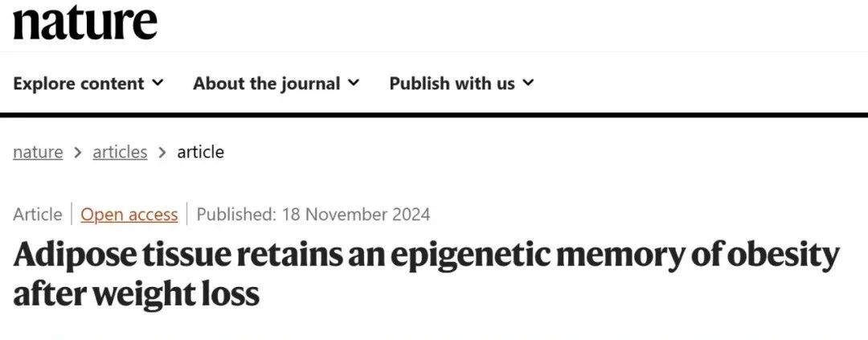The height and width of the screenshot is (340, 868).
Task: Select the current article breadcrumb text
Action: click(200, 152)
